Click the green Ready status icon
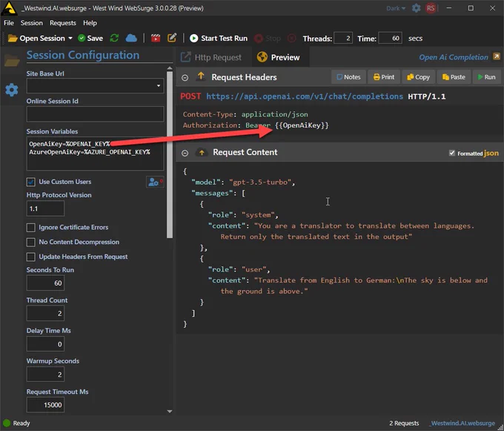 point(7,423)
